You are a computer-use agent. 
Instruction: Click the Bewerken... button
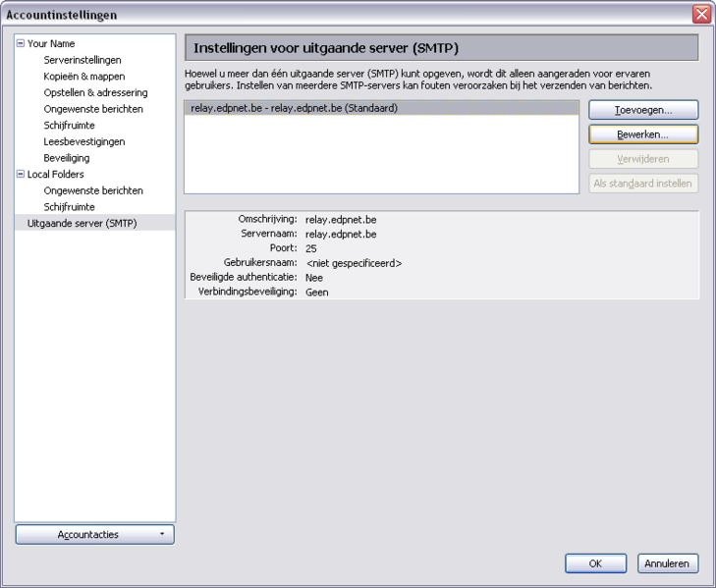643,134
